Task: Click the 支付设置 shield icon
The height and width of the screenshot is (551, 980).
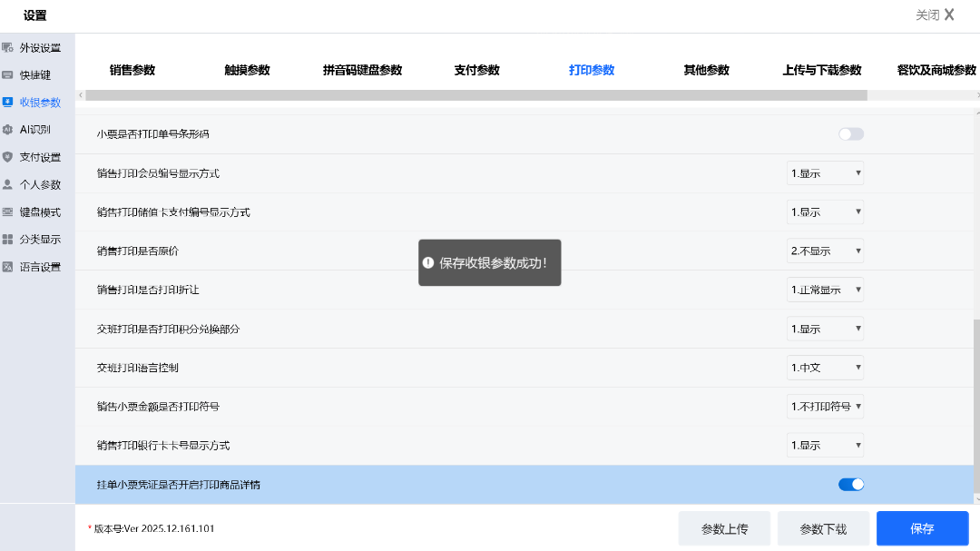Action: click(x=8, y=157)
